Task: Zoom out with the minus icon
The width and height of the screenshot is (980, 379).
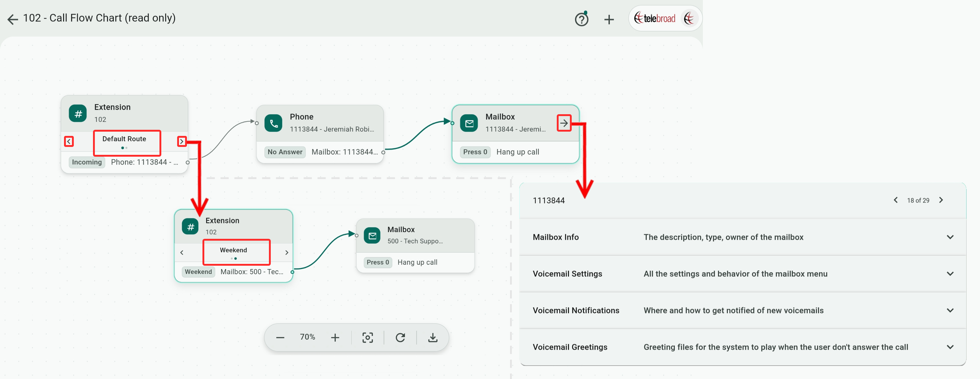Action: tap(280, 337)
